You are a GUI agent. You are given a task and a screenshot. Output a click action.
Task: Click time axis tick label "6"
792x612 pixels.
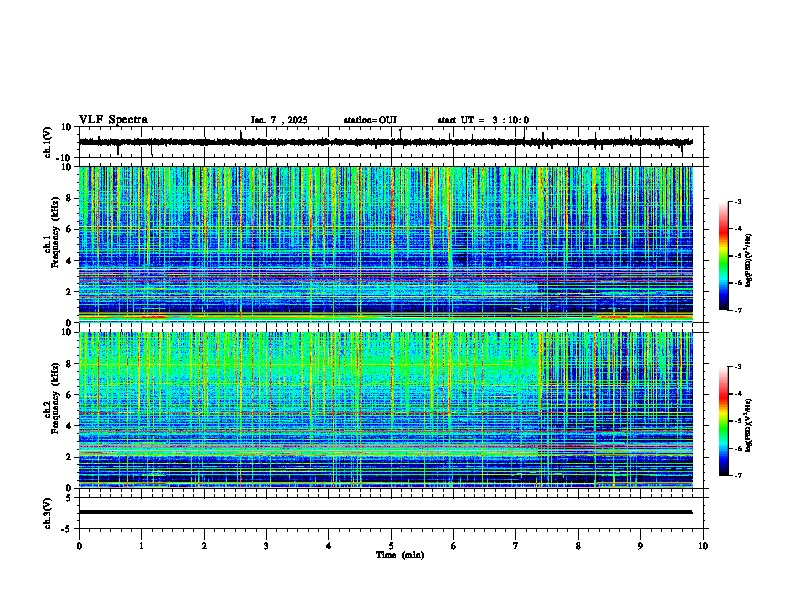(454, 546)
